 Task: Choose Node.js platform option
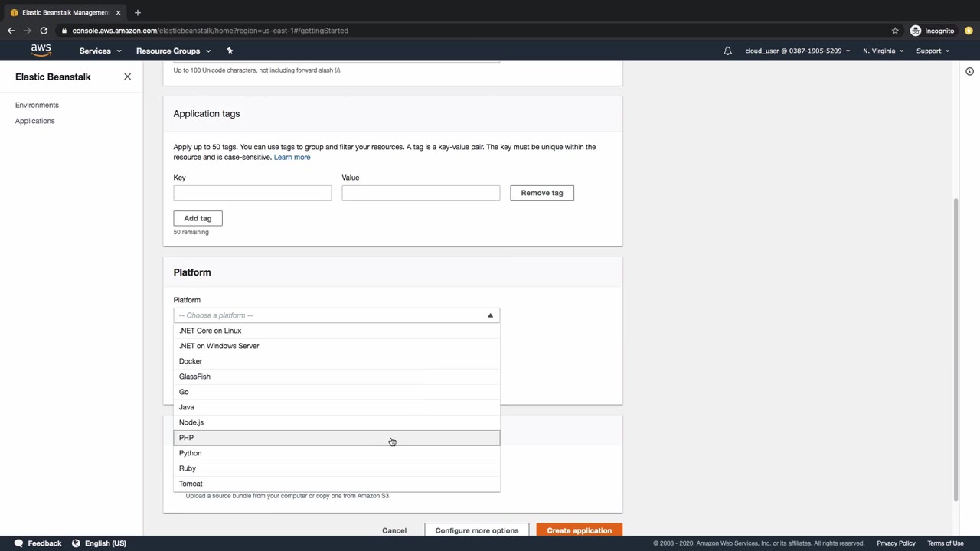coord(191,422)
